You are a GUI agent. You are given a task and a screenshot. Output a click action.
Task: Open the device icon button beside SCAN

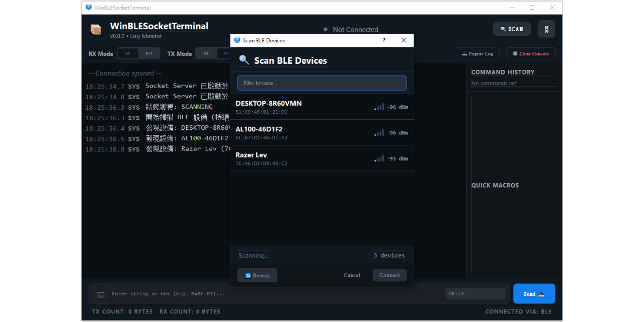pyautogui.click(x=546, y=29)
